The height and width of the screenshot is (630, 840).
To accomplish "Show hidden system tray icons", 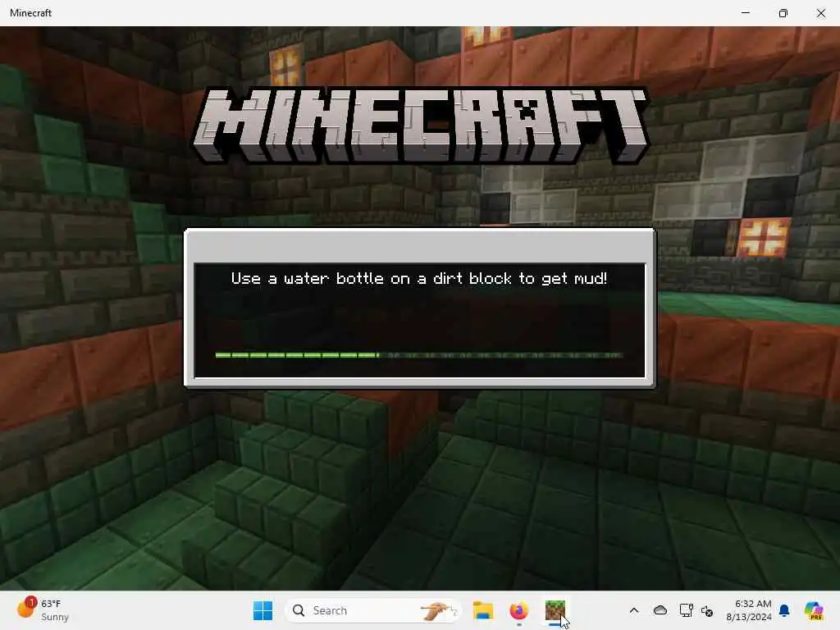I will 634,610.
